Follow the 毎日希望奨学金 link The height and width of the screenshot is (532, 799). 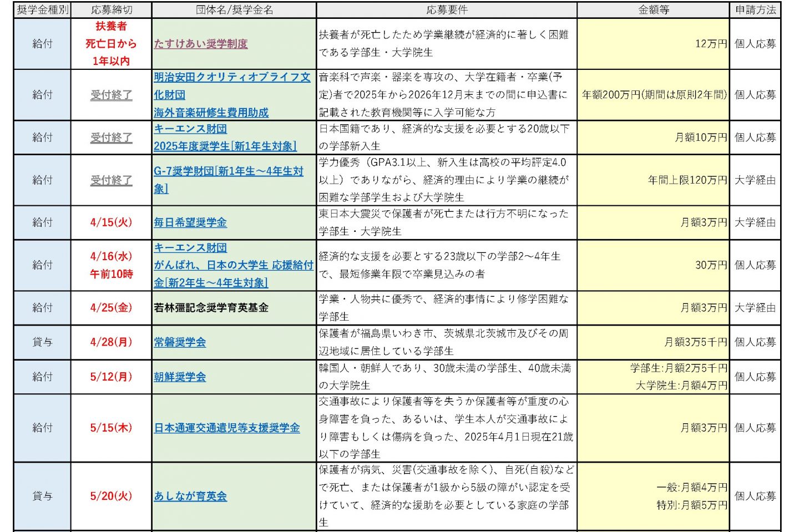coord(190,222)
